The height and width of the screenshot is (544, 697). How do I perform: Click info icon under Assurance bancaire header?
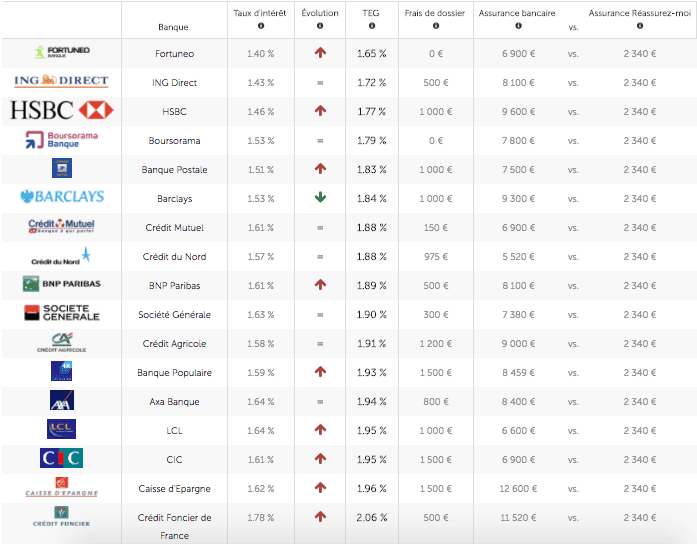coord(516,26)
